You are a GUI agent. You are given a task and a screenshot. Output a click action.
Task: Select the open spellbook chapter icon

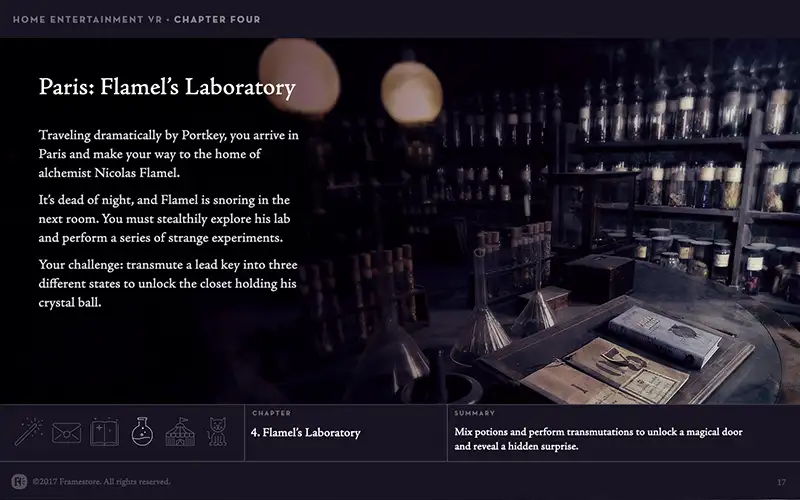[105, 432]
